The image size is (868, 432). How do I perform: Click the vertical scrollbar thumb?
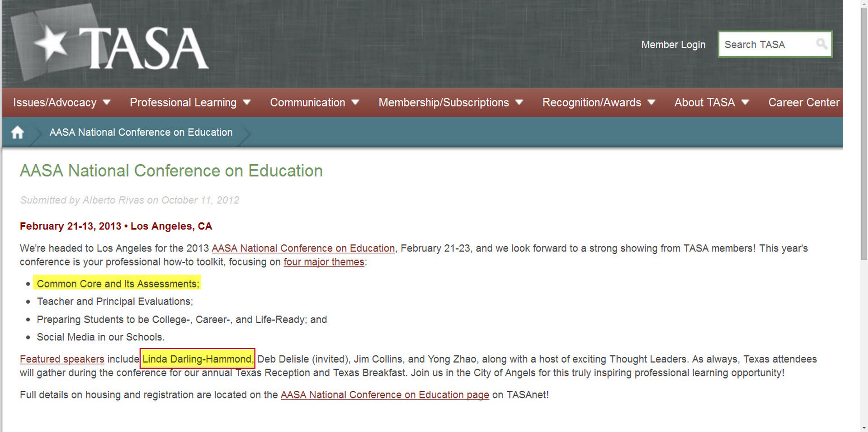864,134
